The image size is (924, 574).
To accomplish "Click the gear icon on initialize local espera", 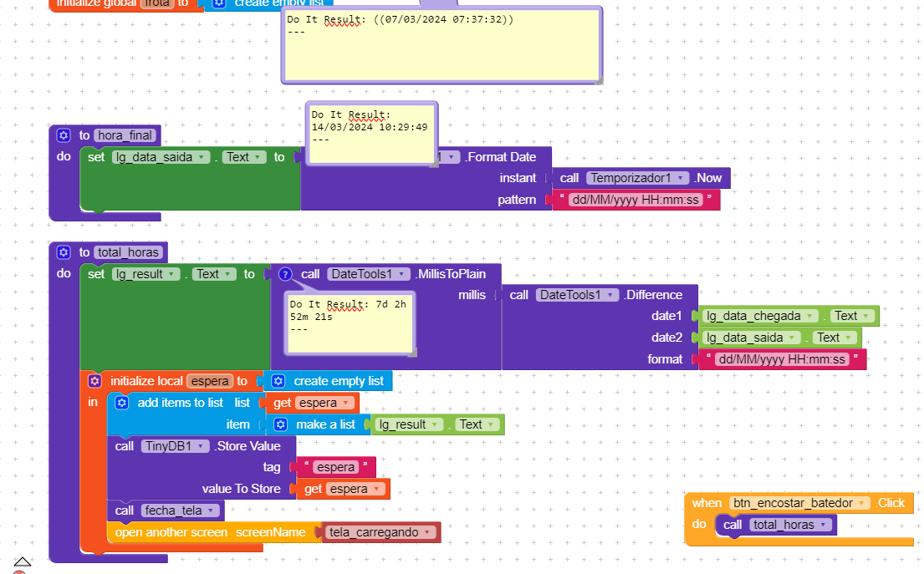I will coord(94,380).
